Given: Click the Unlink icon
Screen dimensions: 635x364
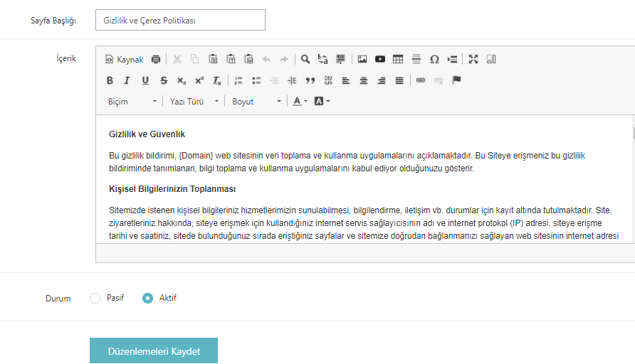Looking at the screenshot, I should [439, 80].
